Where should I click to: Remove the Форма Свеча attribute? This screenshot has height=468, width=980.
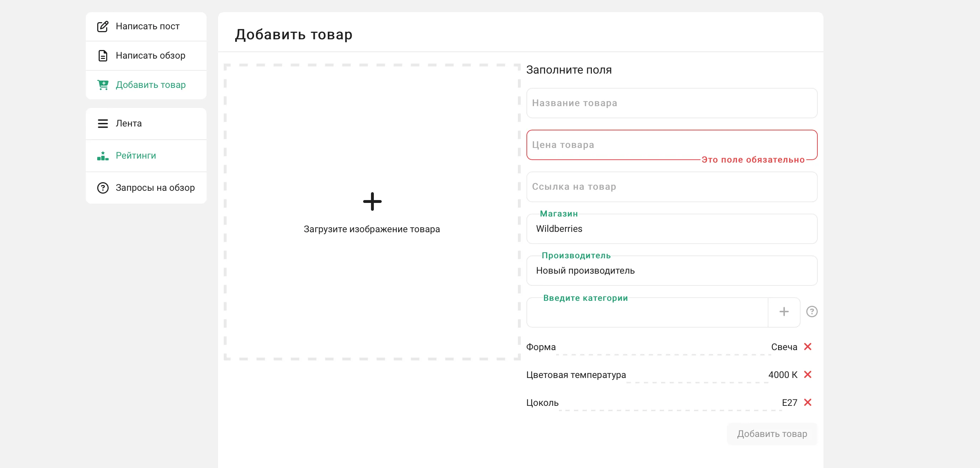pyautogui.click(x=807, y=347)
